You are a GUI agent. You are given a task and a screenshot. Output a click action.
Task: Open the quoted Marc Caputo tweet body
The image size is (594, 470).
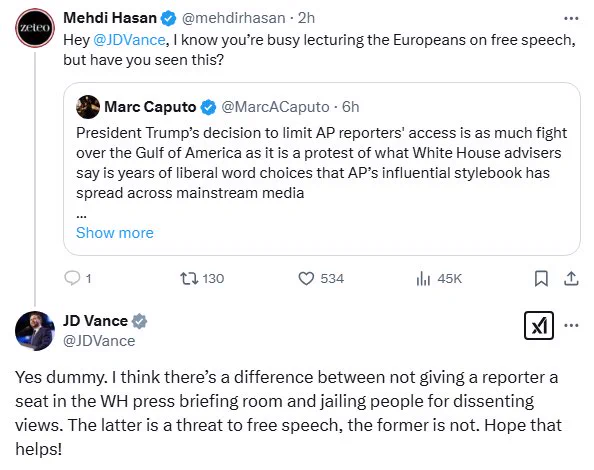(x=322, y=163)
